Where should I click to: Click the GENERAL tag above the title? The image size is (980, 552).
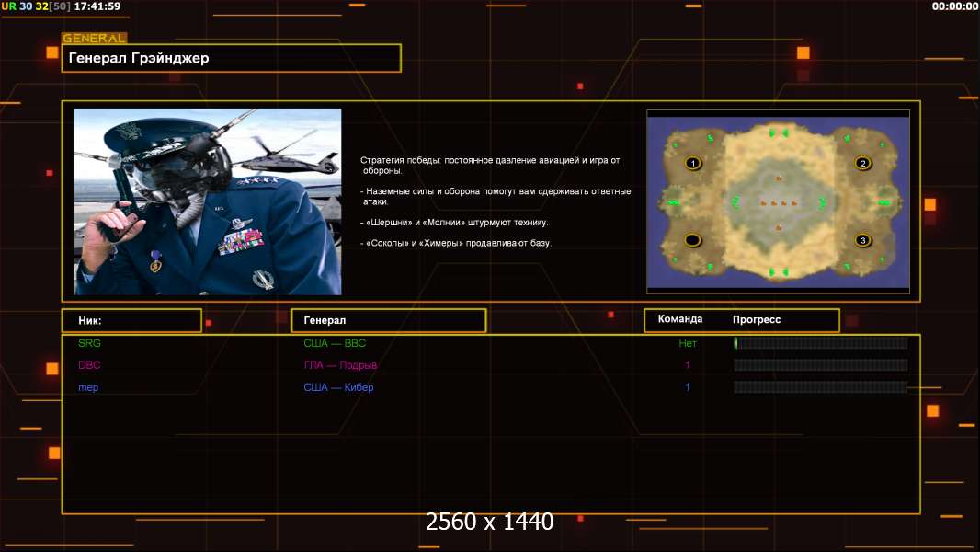(x=94, y=39)
